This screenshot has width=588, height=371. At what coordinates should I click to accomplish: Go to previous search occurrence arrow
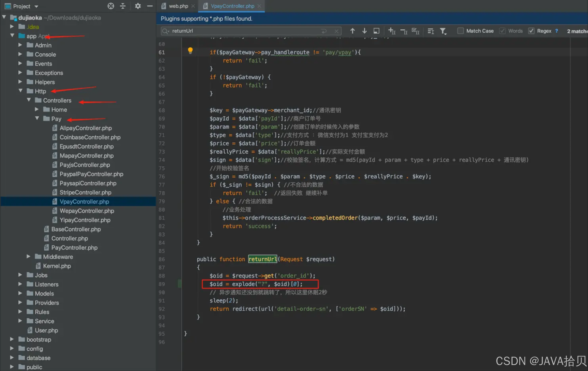[352, 31]
